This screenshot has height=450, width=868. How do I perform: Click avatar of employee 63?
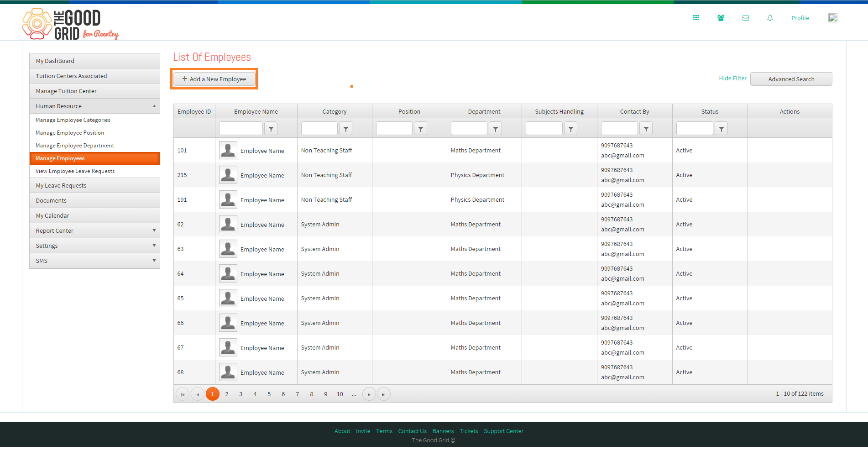click(228, 249)
